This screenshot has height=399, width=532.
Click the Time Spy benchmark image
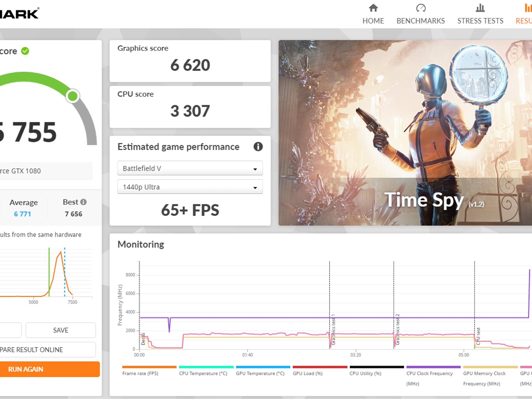tap(405, 132)
